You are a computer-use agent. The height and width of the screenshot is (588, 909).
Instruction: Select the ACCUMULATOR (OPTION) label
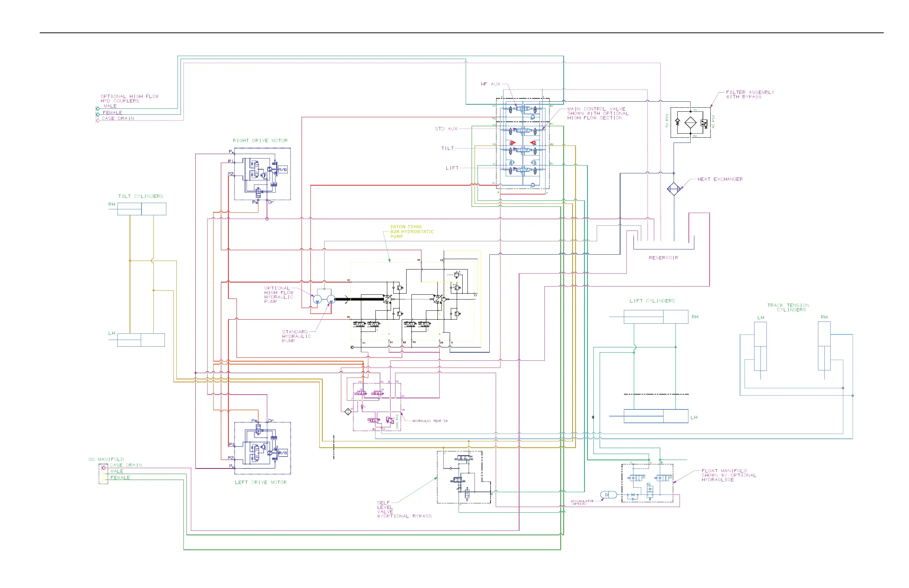(582, 503)
